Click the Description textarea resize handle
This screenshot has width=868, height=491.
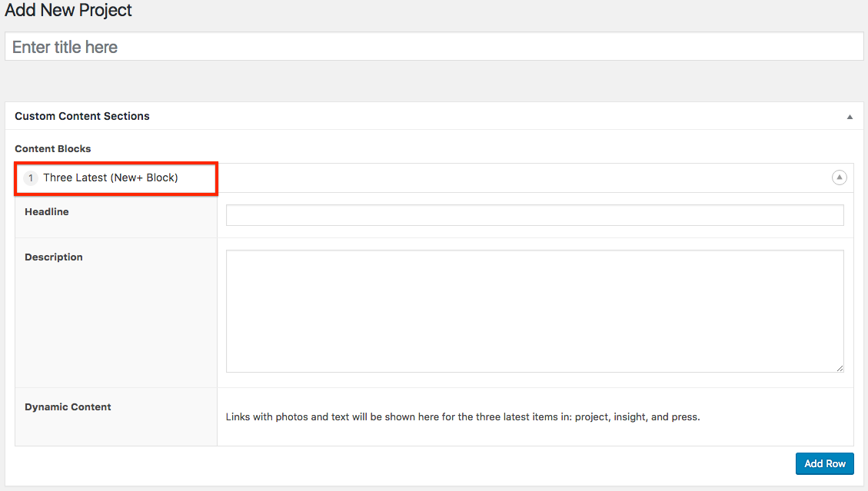(839, 368)
